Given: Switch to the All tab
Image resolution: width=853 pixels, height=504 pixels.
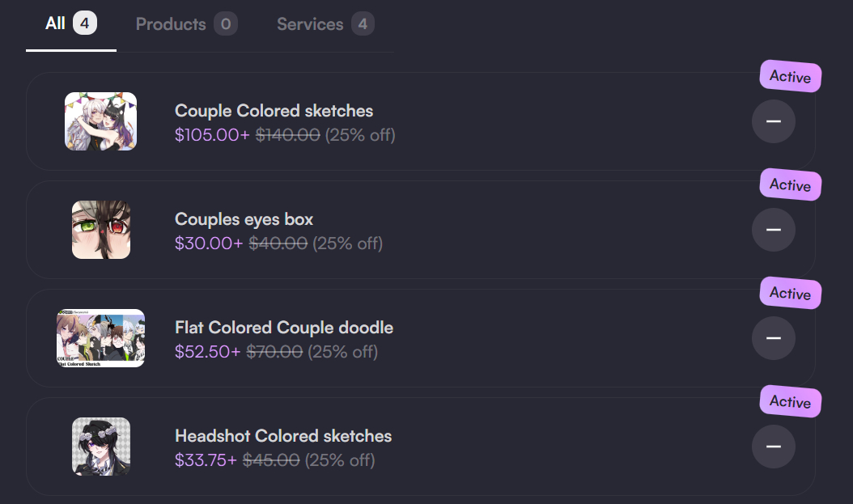Looking at the screenshot, I should coord(70,24).
